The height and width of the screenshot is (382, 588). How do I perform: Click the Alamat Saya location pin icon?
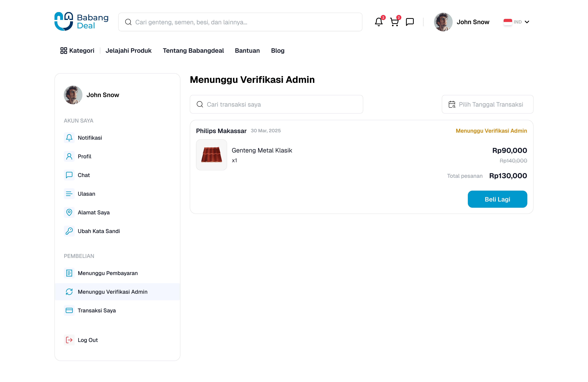pos(69,212)
